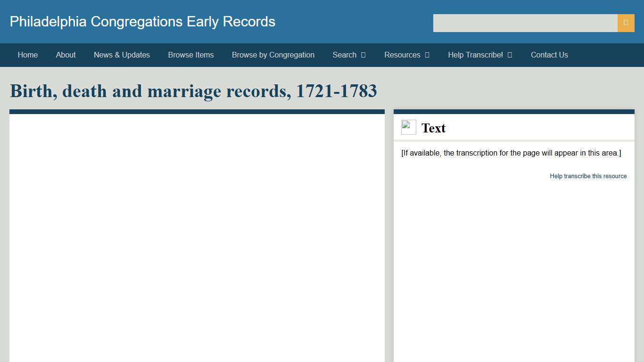Image resolution: width=644 pixels, height=362 pixels.
Task: Expand the Search dropdown menu
Action: click(349, 55)
